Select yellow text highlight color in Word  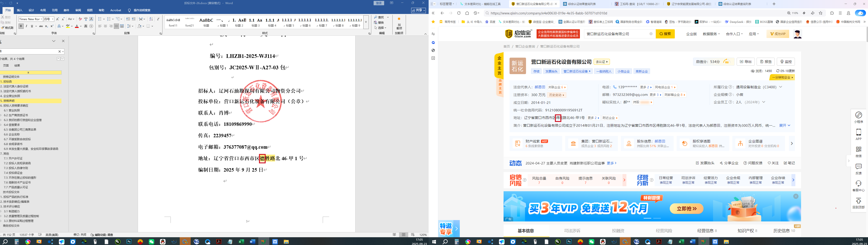click(x=68, y=26)
